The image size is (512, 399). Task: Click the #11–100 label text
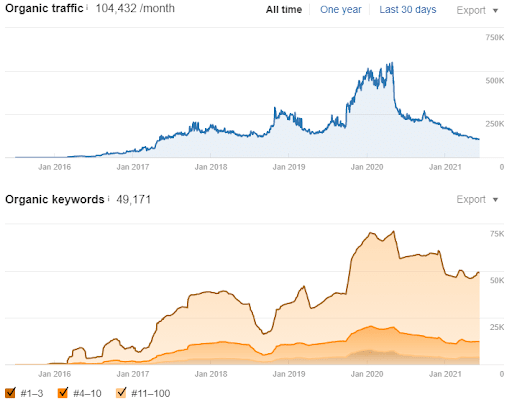click(151, 393)
